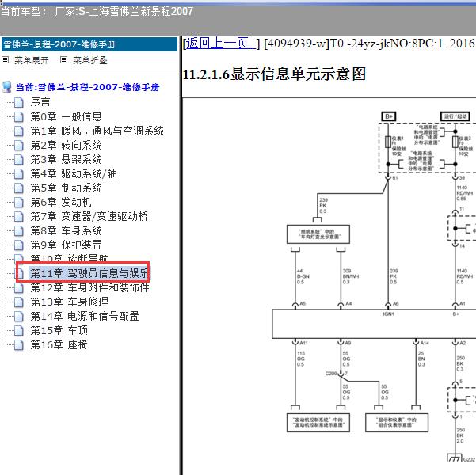Screen dimensions: 476x475
Task: Open 第12章 车身附件和装饰件
Action: [x=89, y=287]
